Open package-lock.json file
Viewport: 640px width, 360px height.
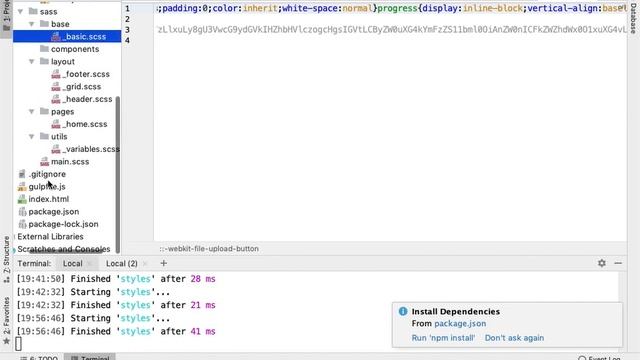pyautogui.click(x=63, y=224)
